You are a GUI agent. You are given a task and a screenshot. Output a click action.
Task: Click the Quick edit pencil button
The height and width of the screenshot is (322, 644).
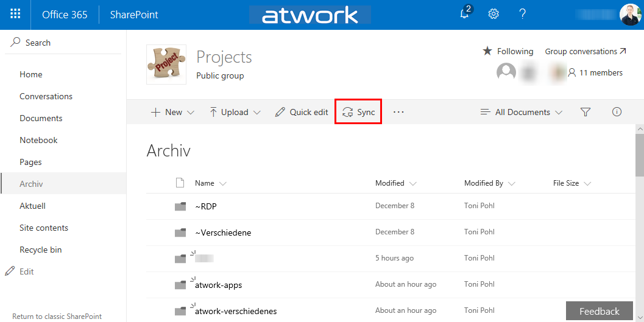[302, 112]
